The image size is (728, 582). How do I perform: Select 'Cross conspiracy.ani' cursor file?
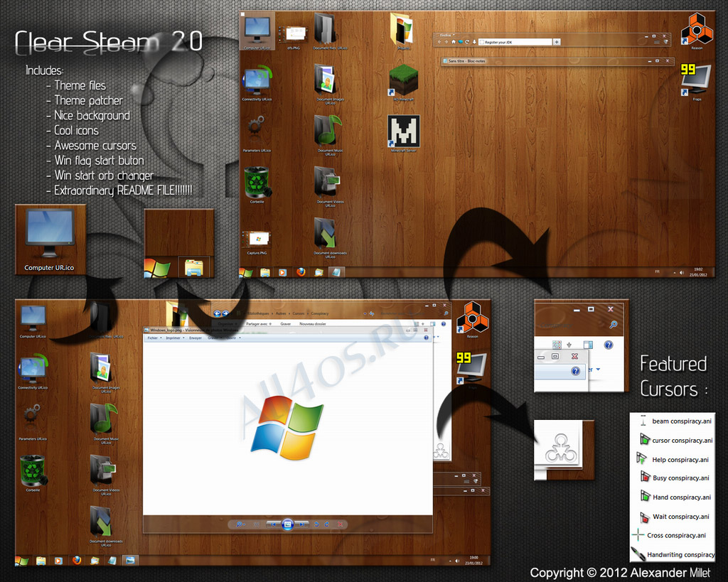[x=669, y=535]
